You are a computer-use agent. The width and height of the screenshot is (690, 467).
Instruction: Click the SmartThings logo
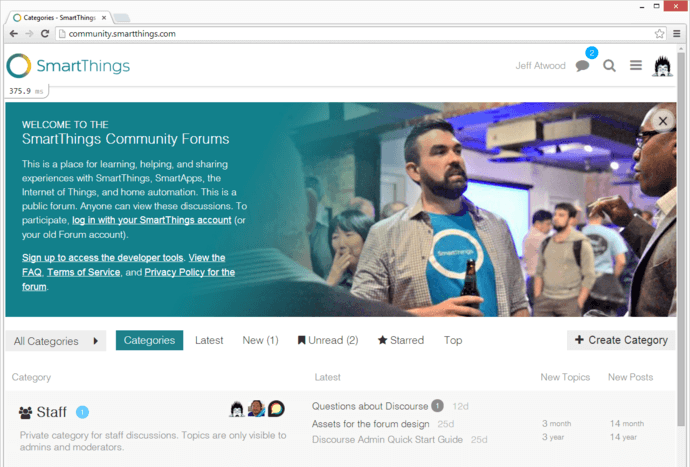[x=68, y=66]
